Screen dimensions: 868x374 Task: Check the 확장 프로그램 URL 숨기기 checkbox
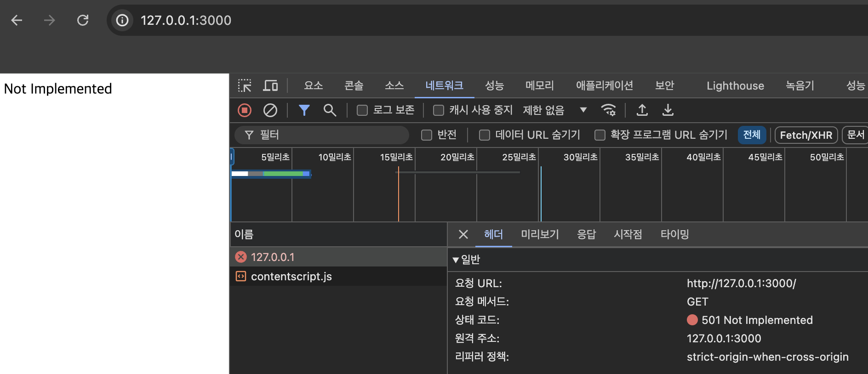[600, 135]
